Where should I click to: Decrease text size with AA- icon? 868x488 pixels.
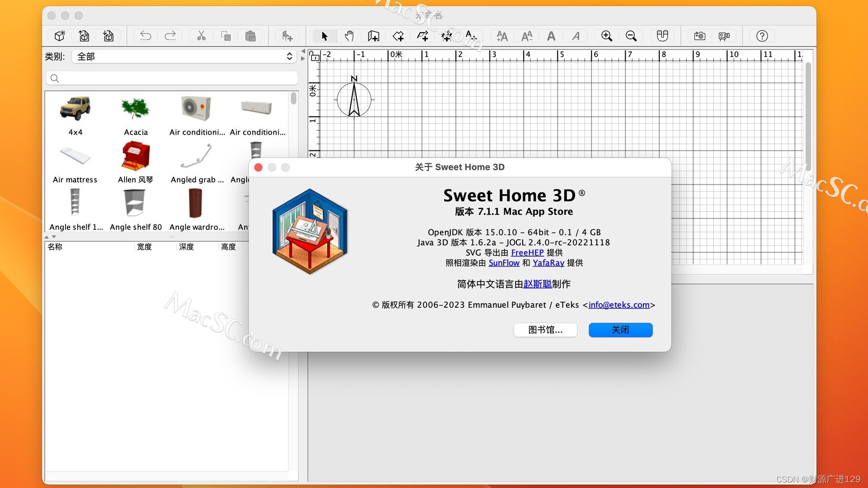(x=527, y=36)
